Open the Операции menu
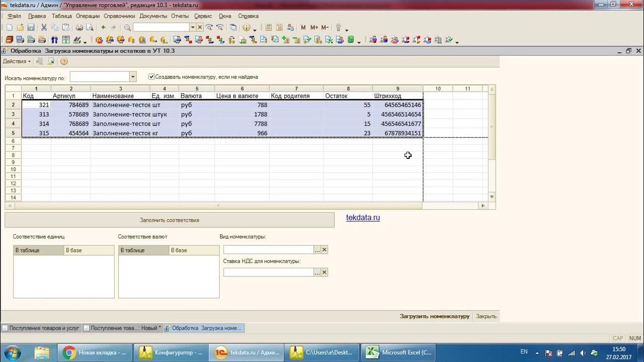 tap(88, 16)
